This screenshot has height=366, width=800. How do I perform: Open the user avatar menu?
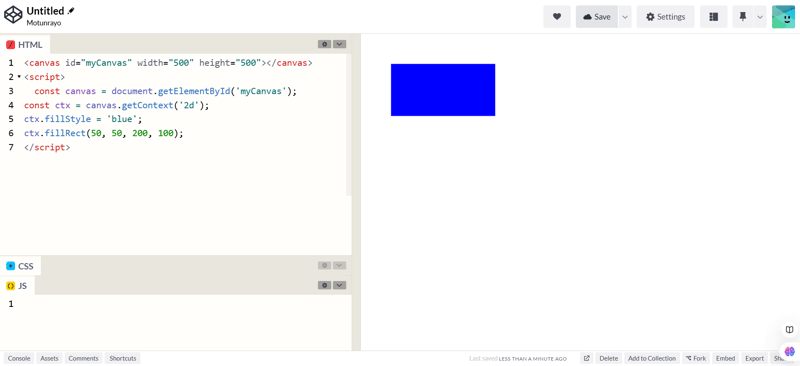pyautogui.click(x=783, y=17)
